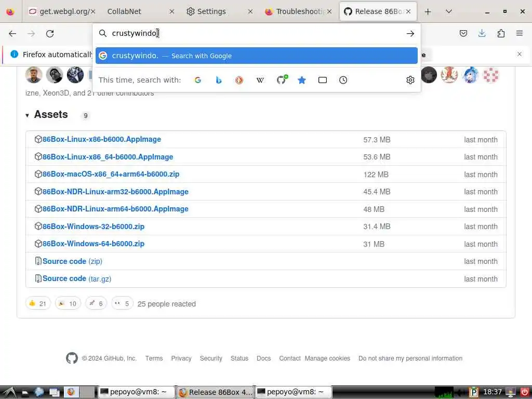
Task: Open the Pocket save icon
Action: point(463,33)
